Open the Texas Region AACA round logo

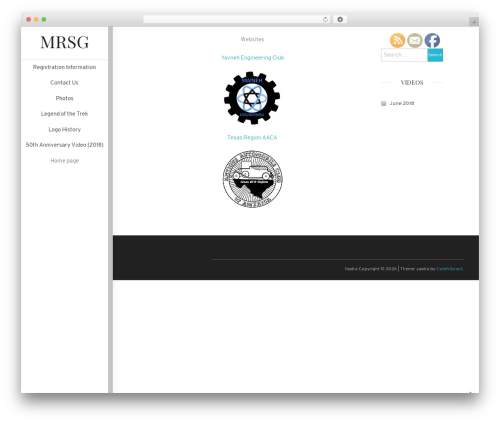(x=252, y=179)
